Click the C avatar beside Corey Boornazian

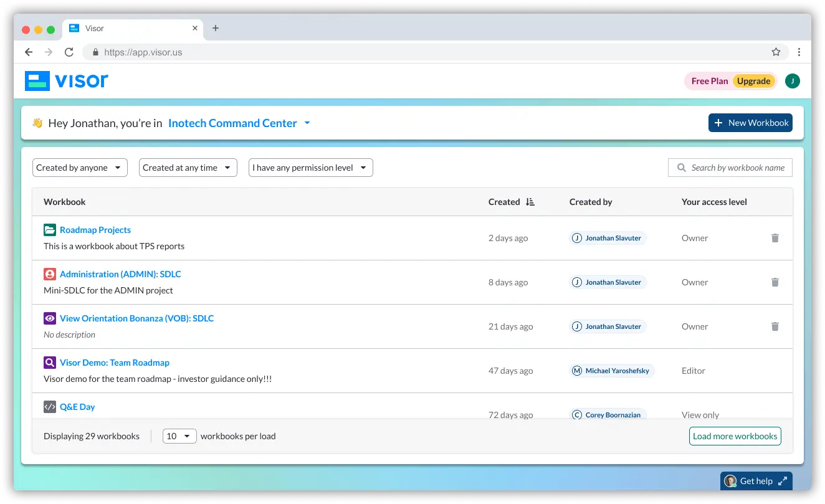577,414
